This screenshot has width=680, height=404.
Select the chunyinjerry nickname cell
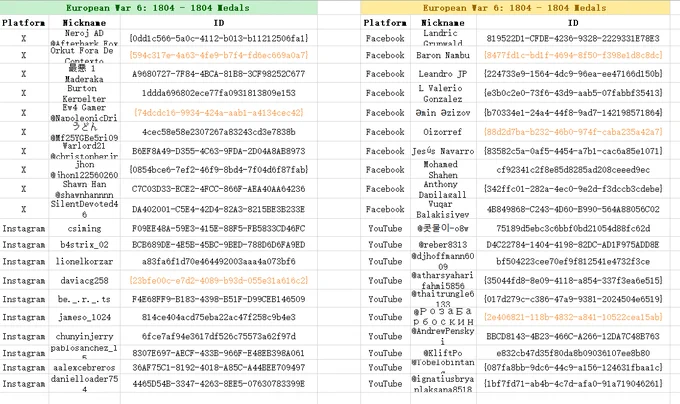(x=84, y=336)
